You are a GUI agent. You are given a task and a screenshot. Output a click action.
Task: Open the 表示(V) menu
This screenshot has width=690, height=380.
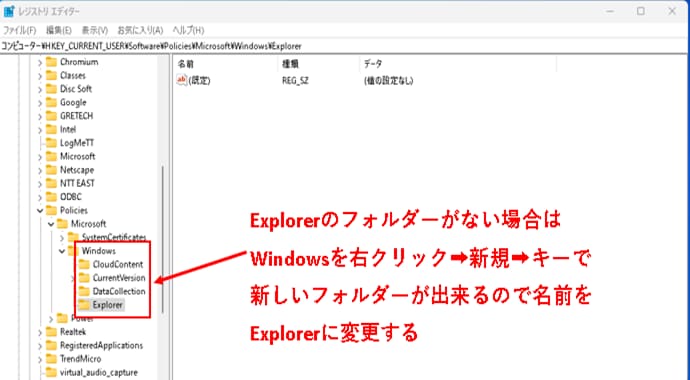pos(95,30)
